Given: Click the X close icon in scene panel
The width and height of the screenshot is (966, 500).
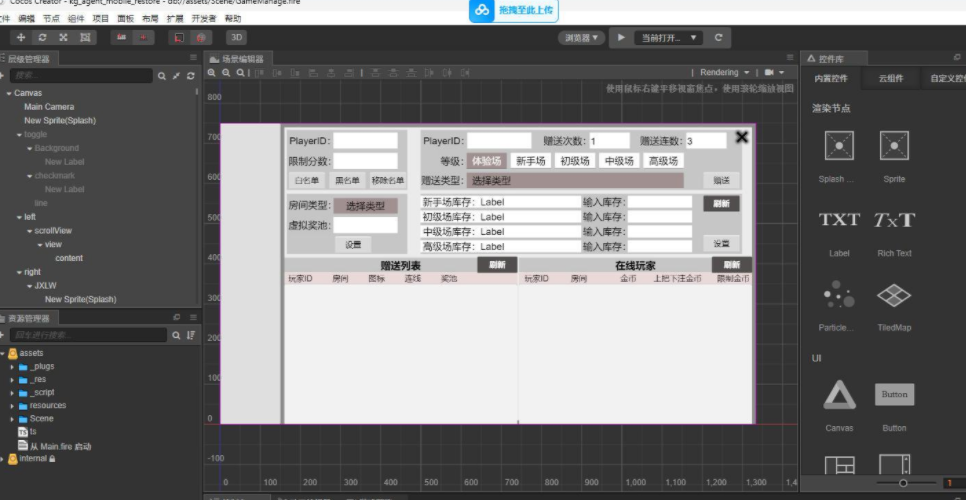Looking at the screenshot, I should 742,137.
